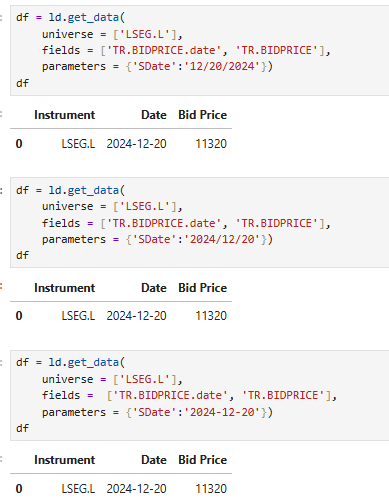Viewport: 389px width, 501px height.
Task: Click the Bid Price header in first output
Action: 202,115
